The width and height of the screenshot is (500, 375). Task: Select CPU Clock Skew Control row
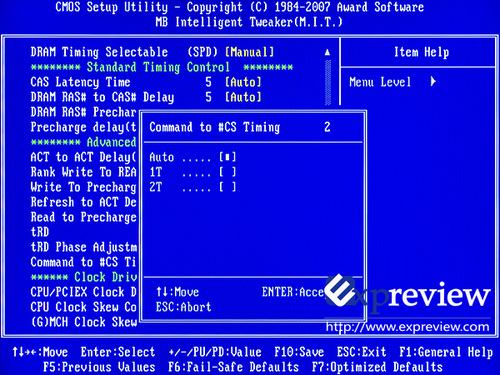[x=83, y=307]
